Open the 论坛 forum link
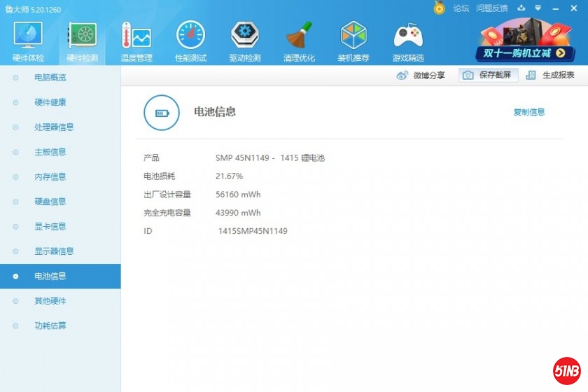 461,8
